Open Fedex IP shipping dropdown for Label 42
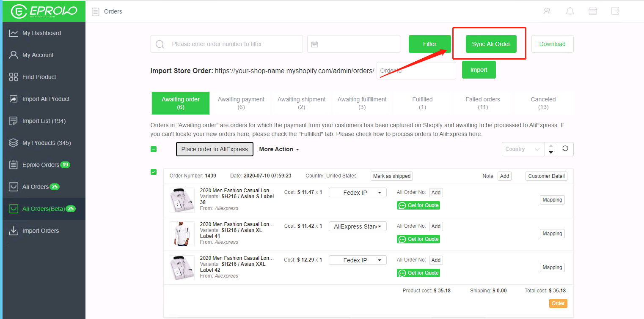Screen dimensions: 644x319 coord(358,260)
